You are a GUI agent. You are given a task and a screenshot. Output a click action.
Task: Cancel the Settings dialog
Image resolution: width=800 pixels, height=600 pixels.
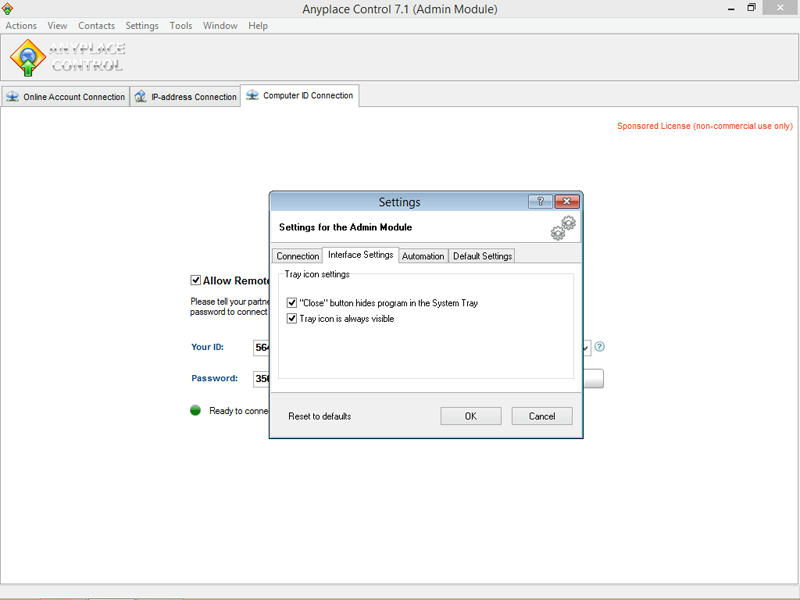[542, 416]
